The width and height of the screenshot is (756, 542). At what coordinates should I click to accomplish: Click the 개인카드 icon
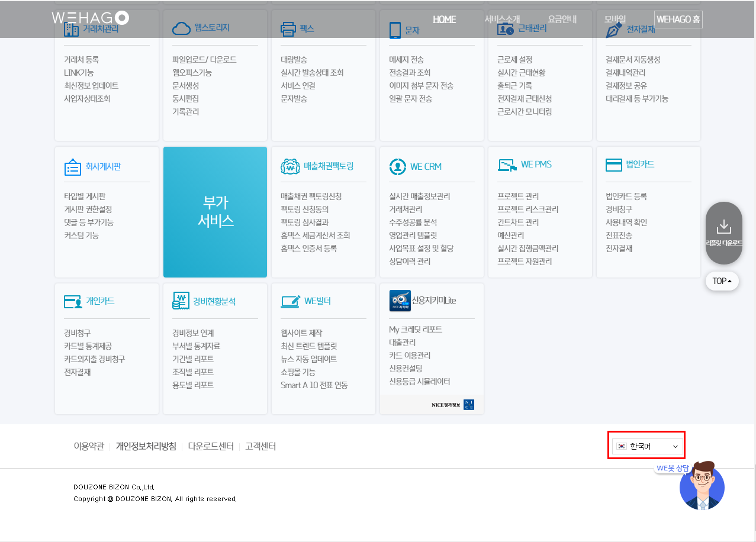[x=73, y=301]
